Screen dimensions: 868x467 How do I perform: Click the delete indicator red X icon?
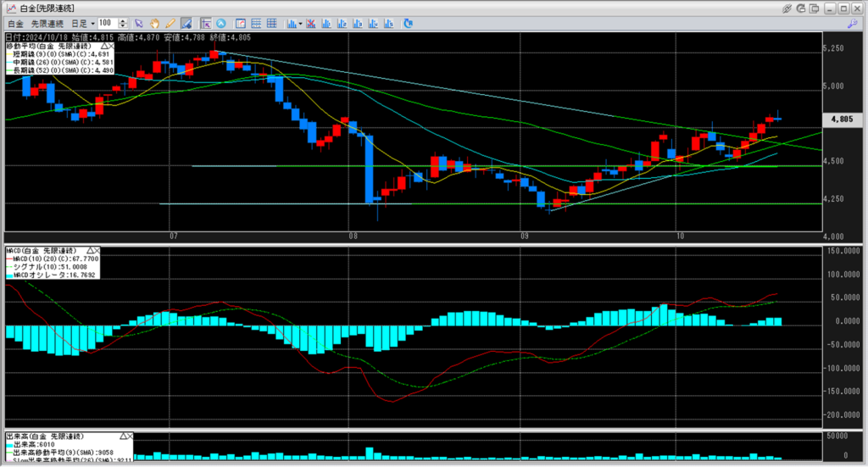coord(310,23)
